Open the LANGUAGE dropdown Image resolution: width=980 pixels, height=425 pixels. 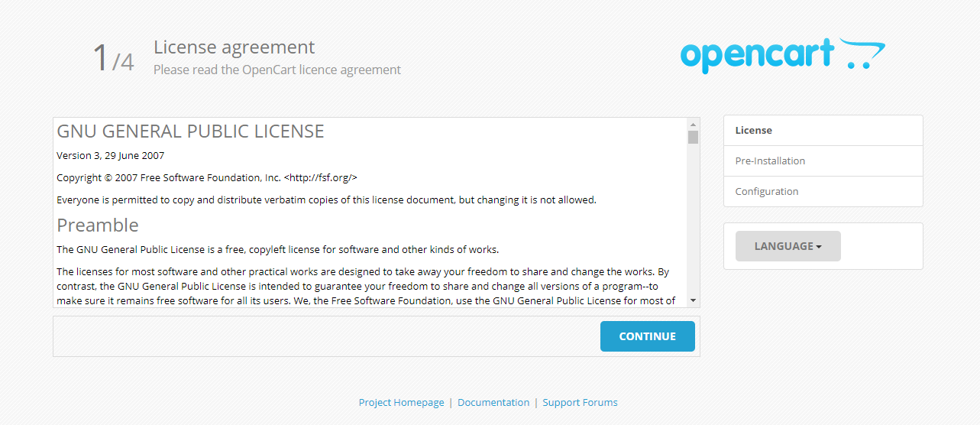point(788,246)
